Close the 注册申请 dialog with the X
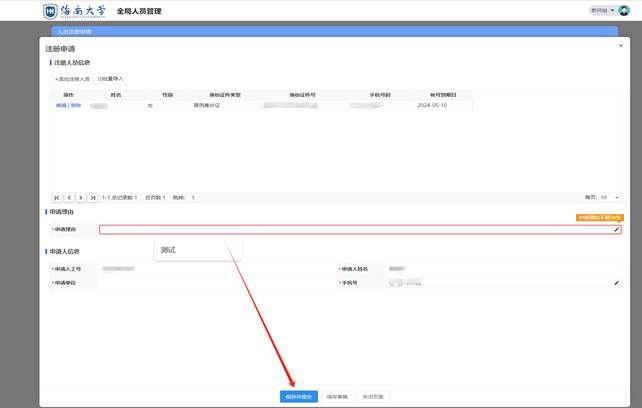This screenshot has width=642, height=408. point(620,46)
